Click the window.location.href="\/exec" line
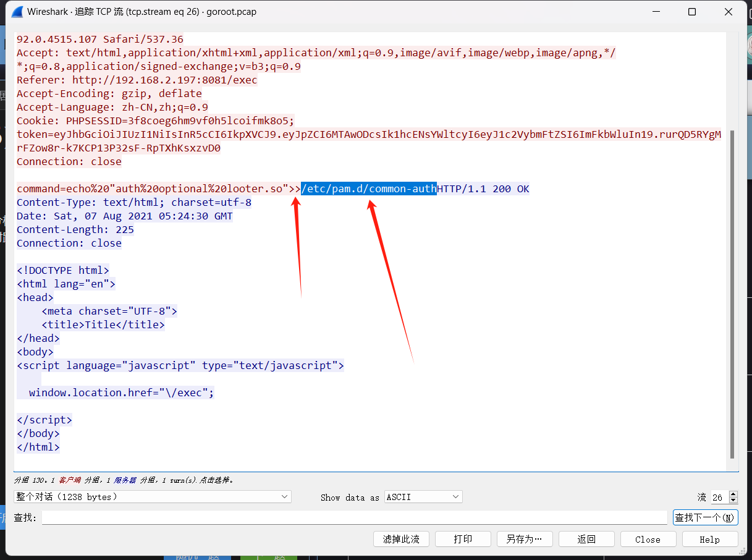752x560 pixels. click(122, 392)
